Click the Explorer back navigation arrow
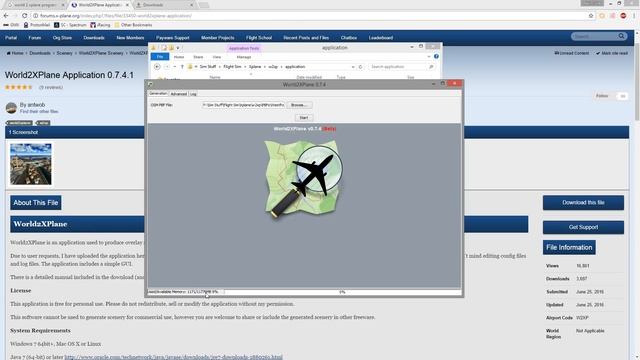640x360 pixels. point(157,67)
